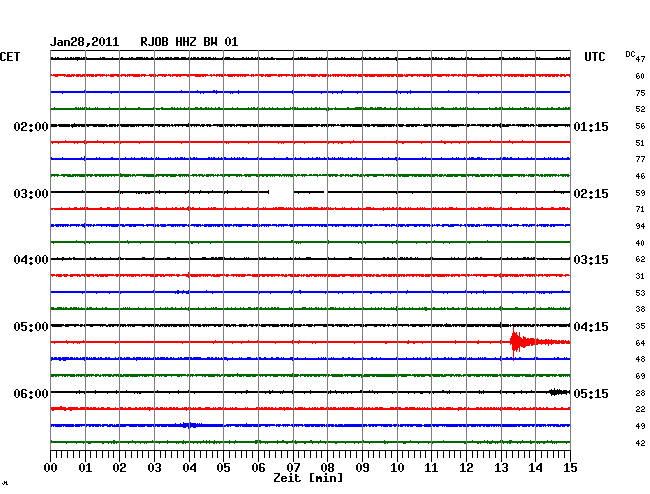Select DC value 42
The image size is (650, 494).
640,443
